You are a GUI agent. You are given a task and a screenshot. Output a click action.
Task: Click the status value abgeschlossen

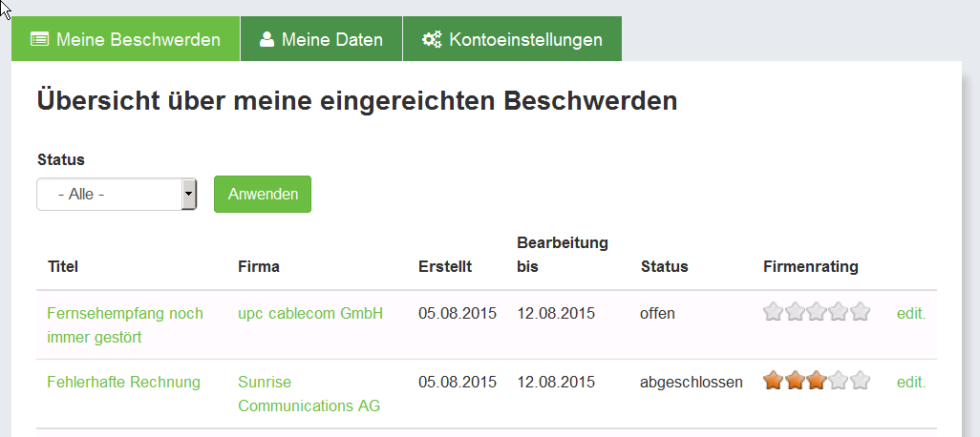pos(691,382)
